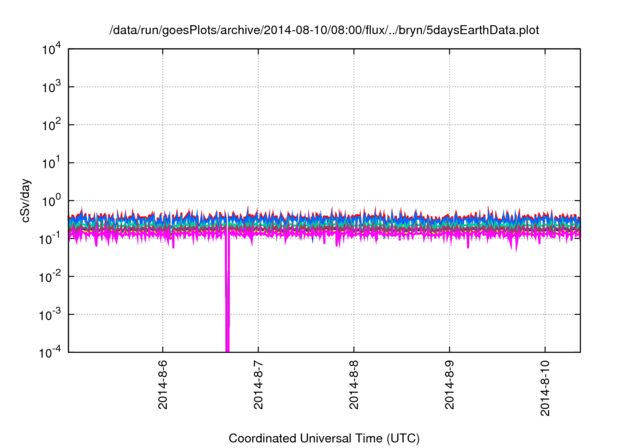Image resolution: width=640 pixels, height=448 pixels.
Task: Click the 2014-8-8 date tick label
Action: pyautogui.click(x=353, y=384)
